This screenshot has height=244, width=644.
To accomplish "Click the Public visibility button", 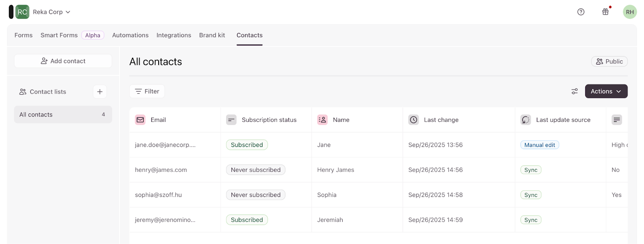I will (x=609, y=61).
